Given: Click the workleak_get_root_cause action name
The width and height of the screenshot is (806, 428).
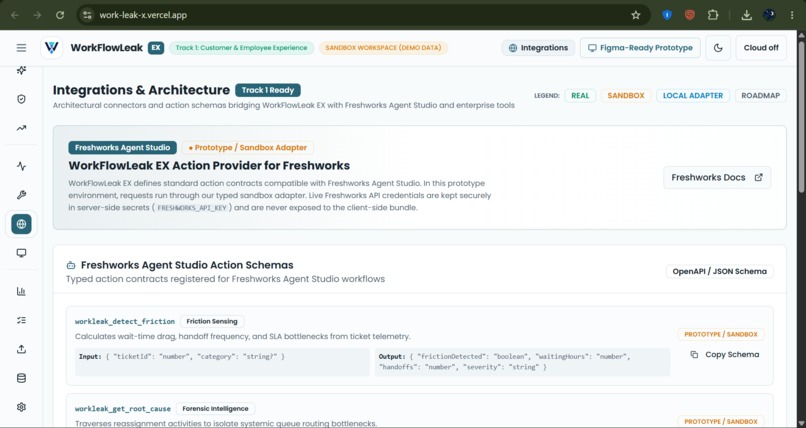Looking at the screenshot, I should [123, 408].
